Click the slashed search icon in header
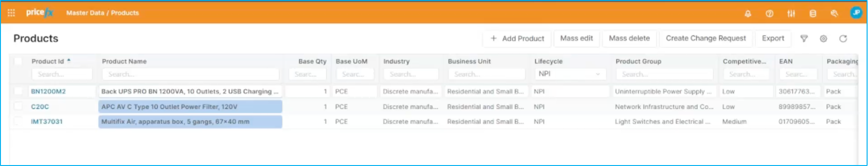Image resolution: width=868 pixels, height=166 pixels. 834,13
